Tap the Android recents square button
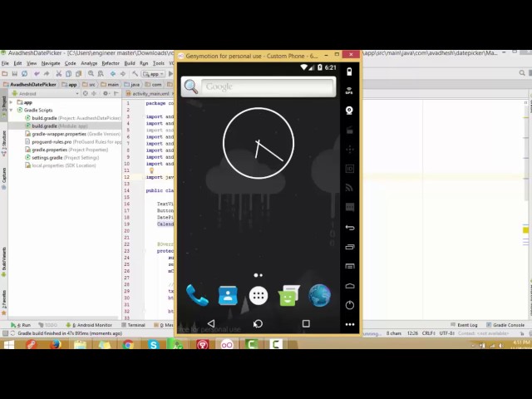 306,323
